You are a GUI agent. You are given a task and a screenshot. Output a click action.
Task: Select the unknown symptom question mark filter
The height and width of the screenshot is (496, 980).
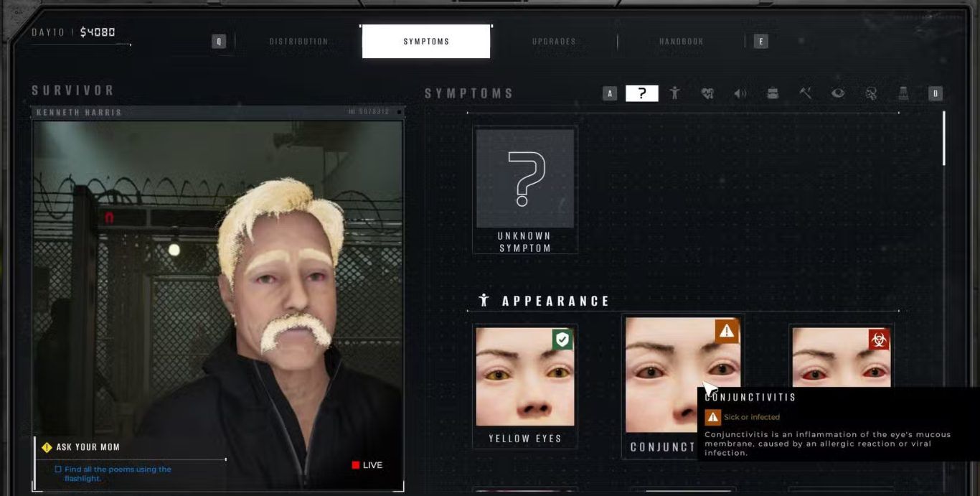pos(641,93)
